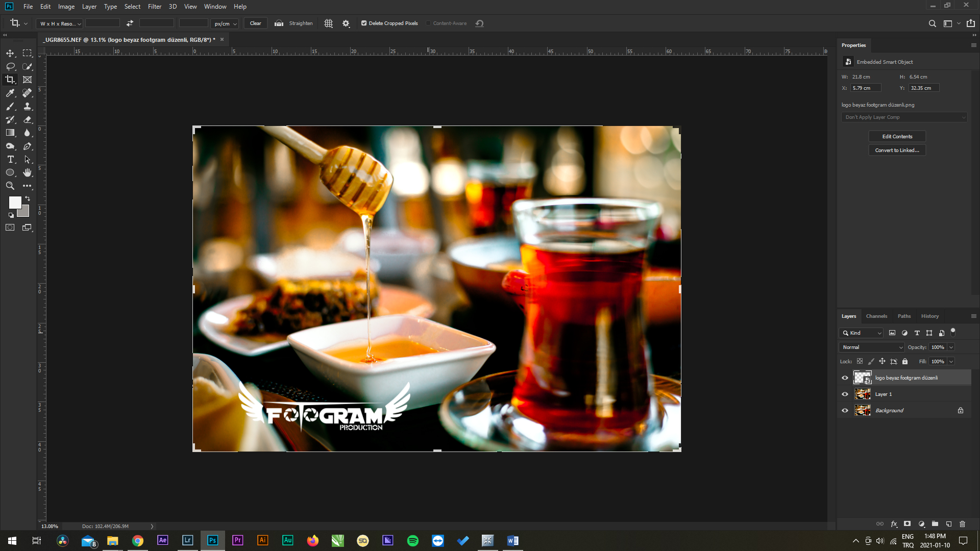
Task: Filter layers to show only type layers
Action: tap(917, 333)
